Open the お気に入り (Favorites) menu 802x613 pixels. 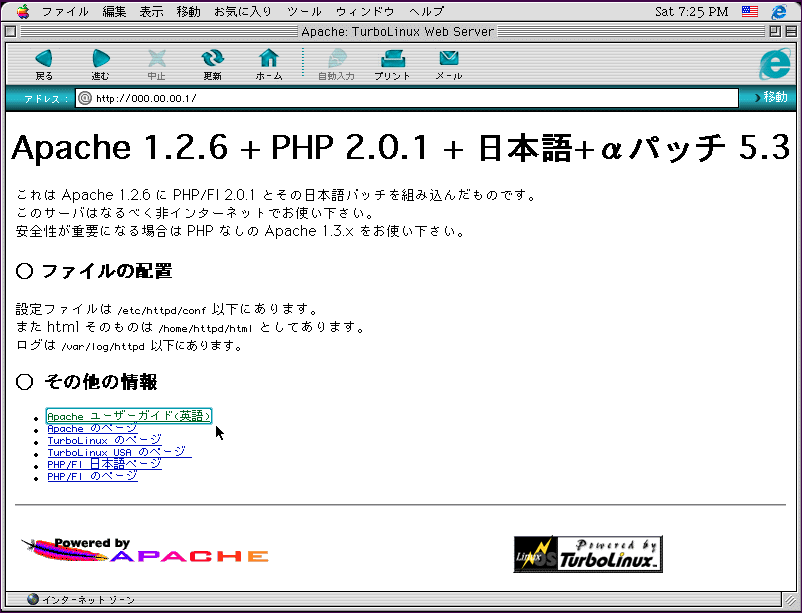coord(243,11)
